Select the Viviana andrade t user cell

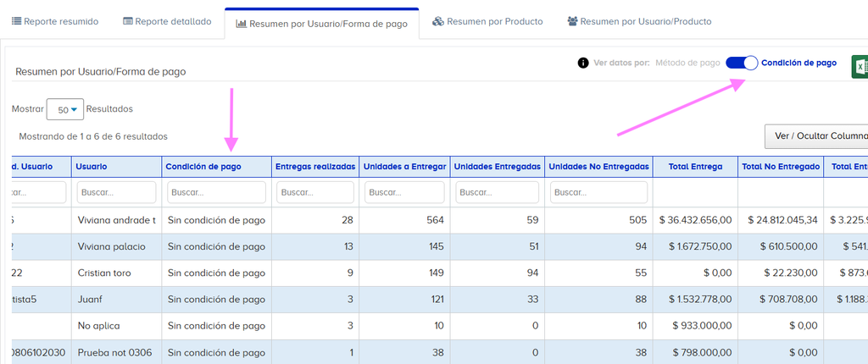pyautogui.click(x=117, y=220)
